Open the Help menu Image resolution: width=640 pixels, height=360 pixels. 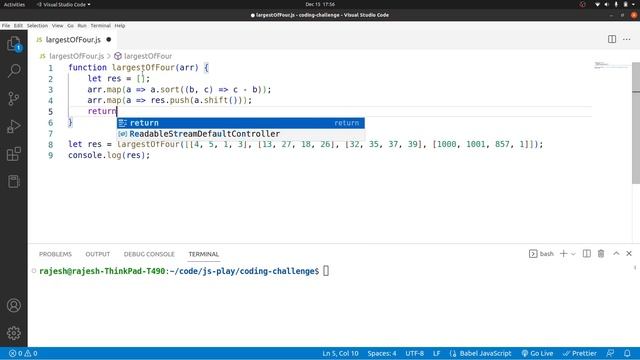120,25
